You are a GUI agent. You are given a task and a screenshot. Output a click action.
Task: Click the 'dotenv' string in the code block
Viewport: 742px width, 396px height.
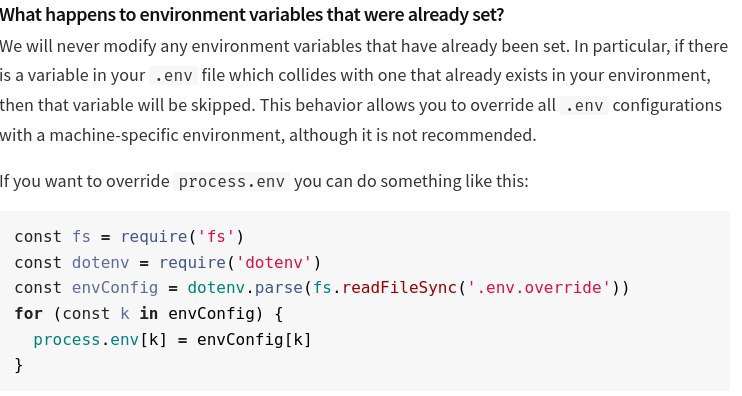274,263
